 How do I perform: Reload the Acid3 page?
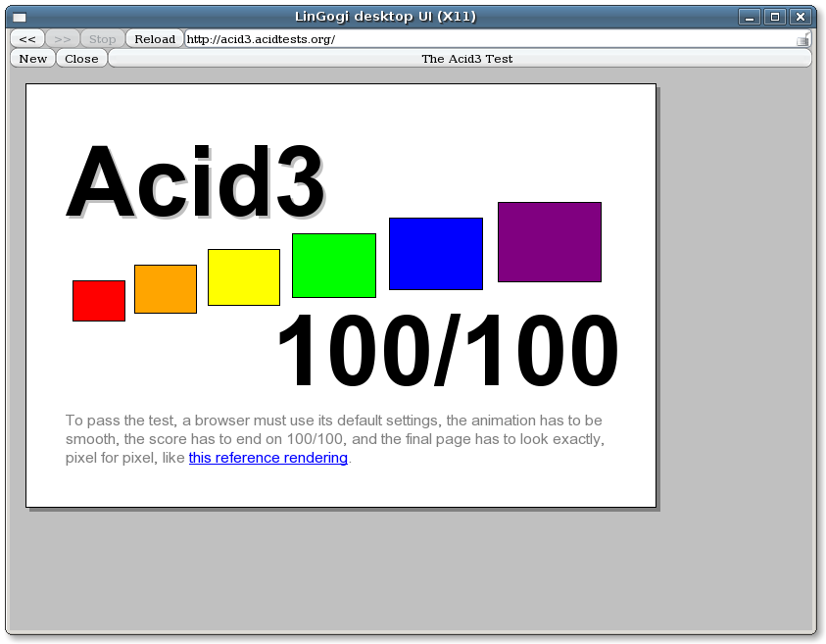pos(155,39)
